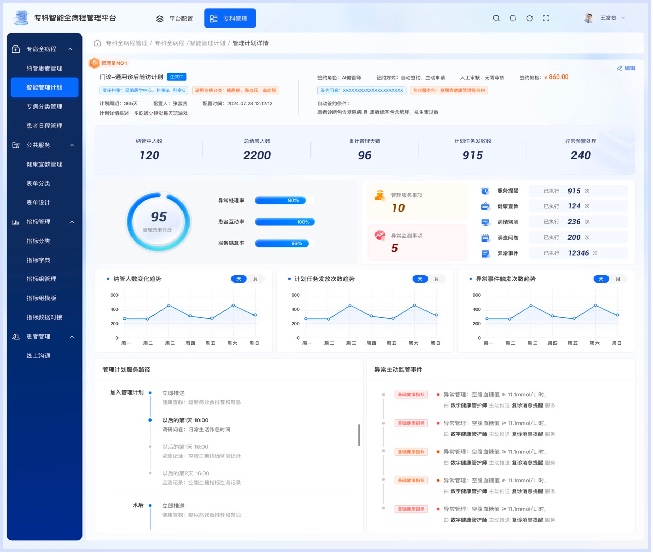653x553 pixels.
Task: Toggle first trend chart to week view
Action: pos(239,279)
